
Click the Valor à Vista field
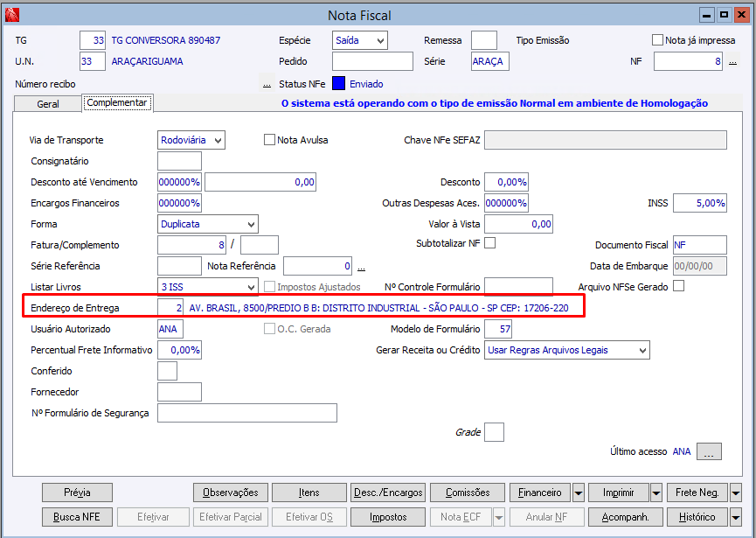[x=519, y=224]
